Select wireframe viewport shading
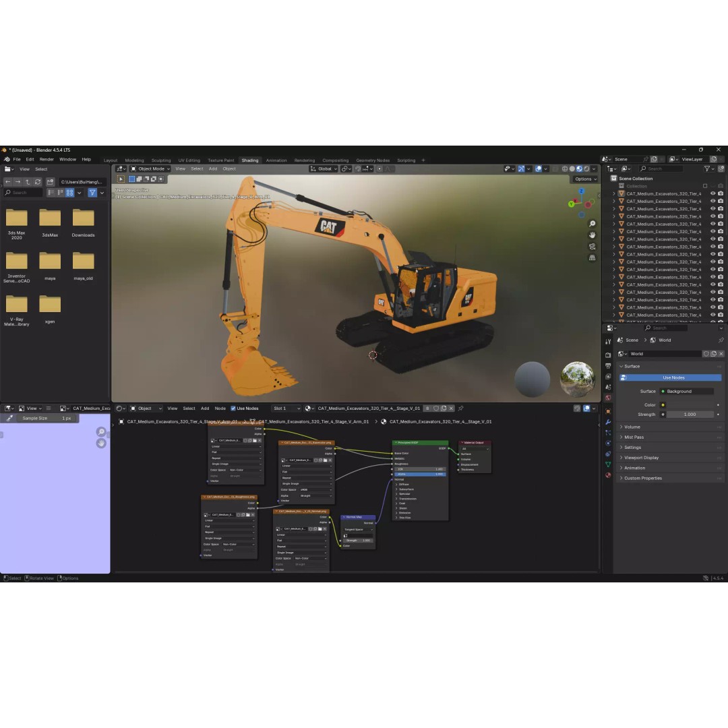This screenshot has height=728, width=728. coord(565,169)
